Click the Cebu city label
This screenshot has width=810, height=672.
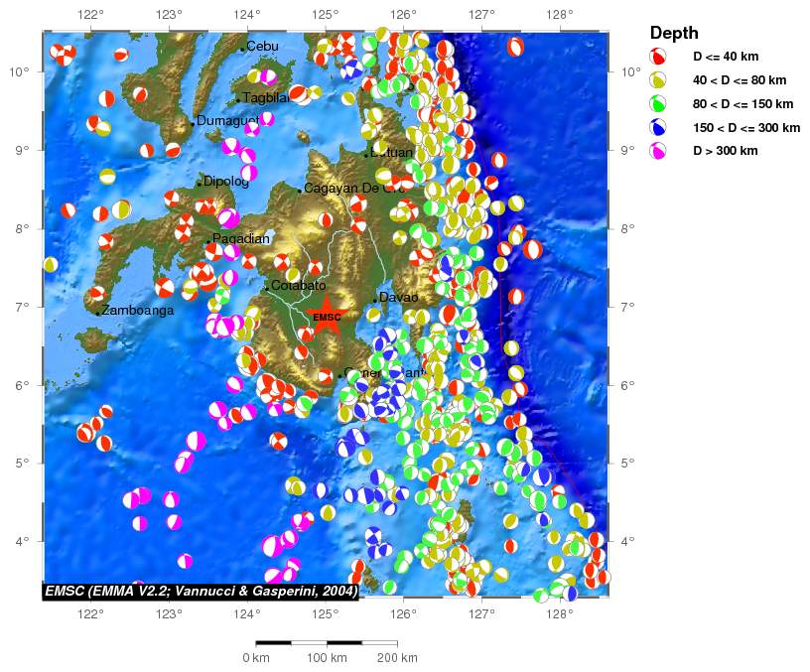tap(263, 47)
